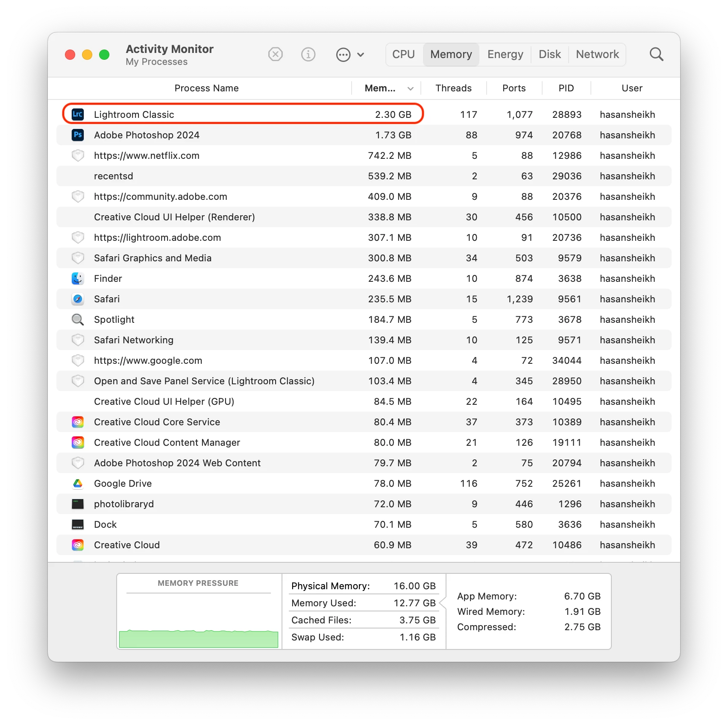Click the photolibraryd terminal icon
The image size is (728, 725).
[x=78, y=504]
